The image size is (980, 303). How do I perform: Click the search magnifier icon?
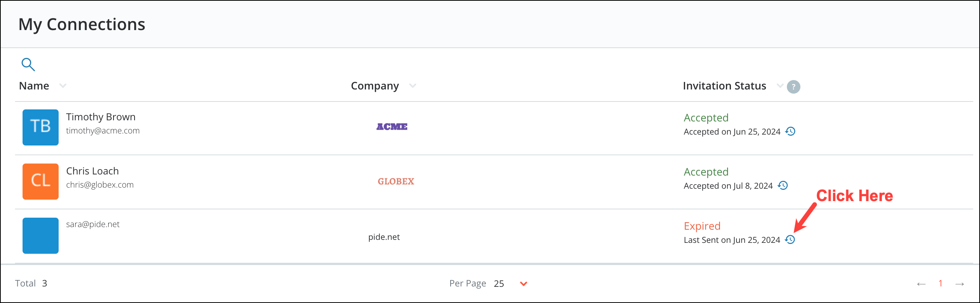coord(28,65)
